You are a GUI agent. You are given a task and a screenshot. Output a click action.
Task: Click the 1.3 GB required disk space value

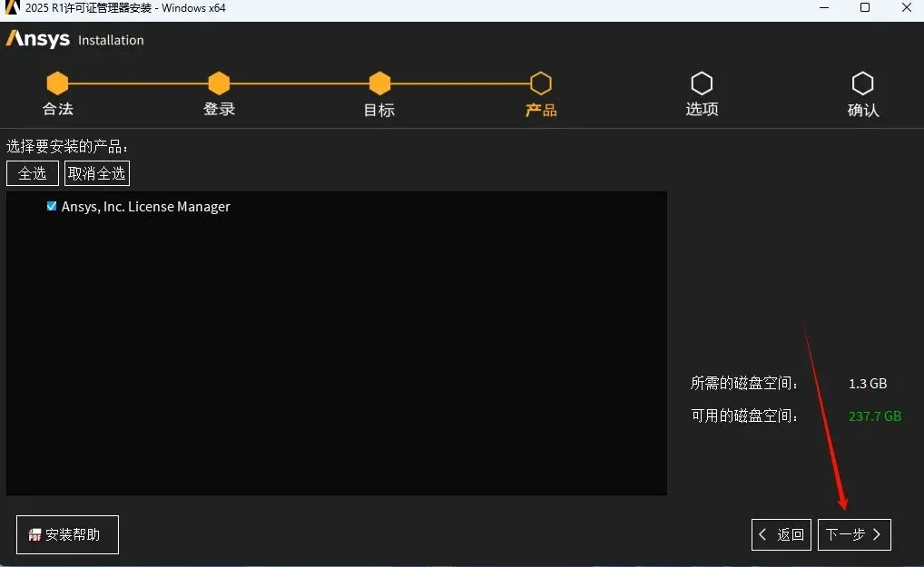tap(868, 384)
